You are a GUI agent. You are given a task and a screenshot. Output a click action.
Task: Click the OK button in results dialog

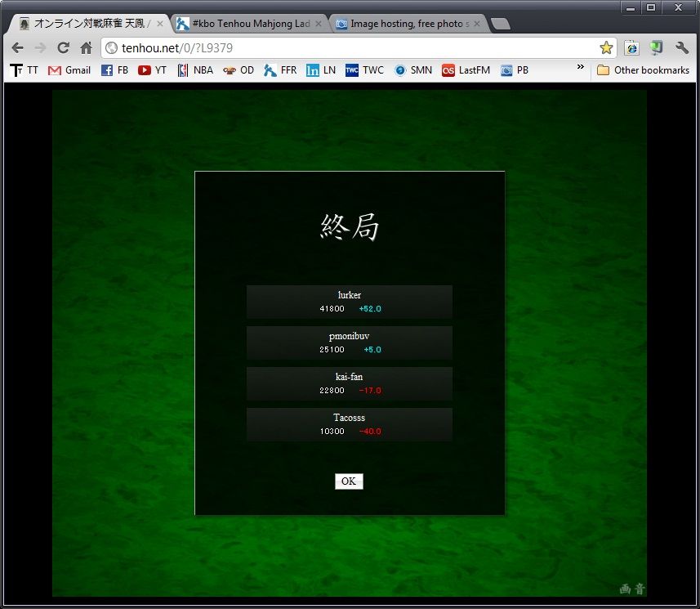point(349,481)
